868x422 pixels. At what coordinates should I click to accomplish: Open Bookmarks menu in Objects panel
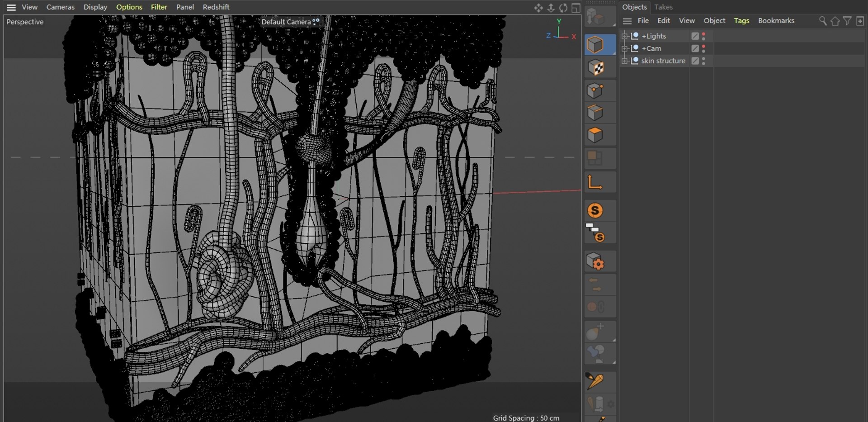(776, 21)
